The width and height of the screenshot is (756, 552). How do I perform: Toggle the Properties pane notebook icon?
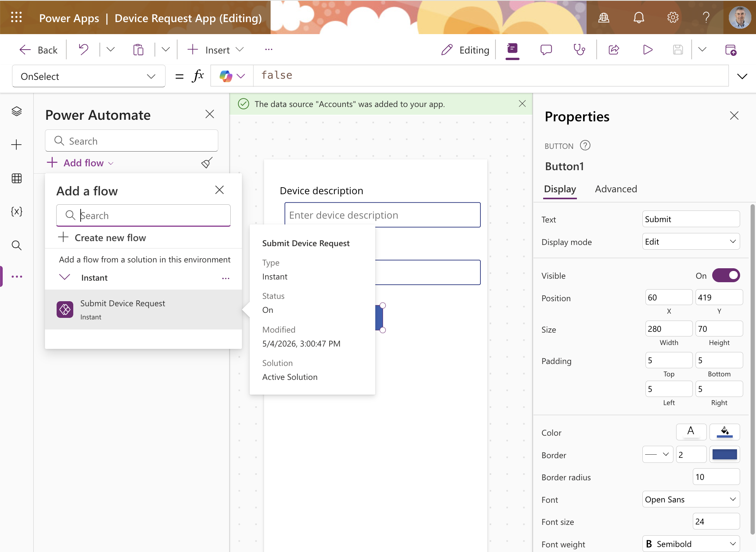tap(513, 50)
